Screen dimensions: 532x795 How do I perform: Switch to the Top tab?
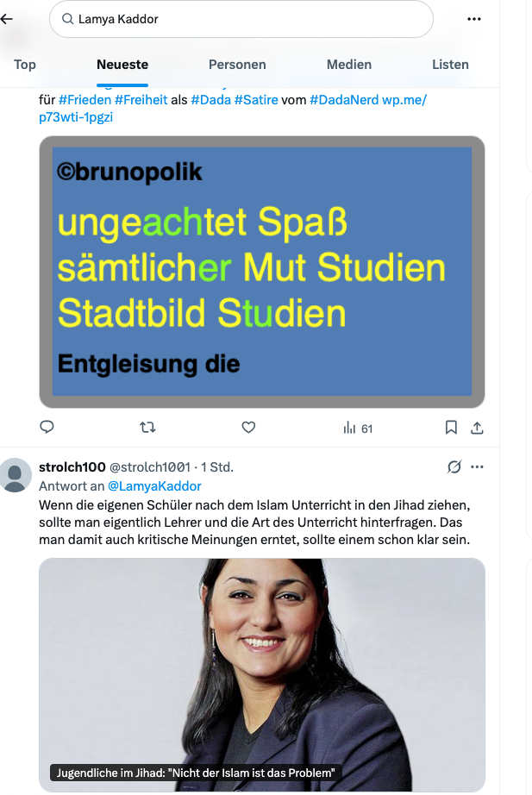pyautogui.click(x=25, y=65)
